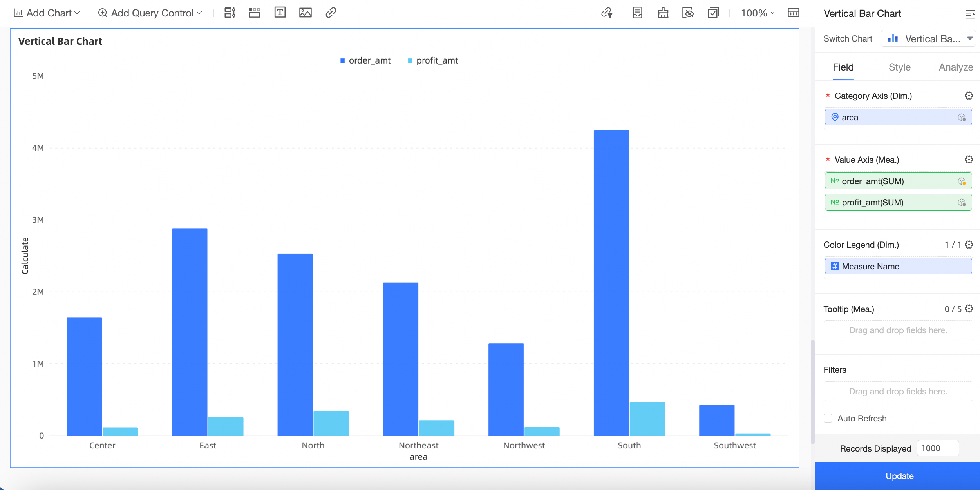This screenshot has height=490, width=980.
Task: Open Value Axis settings gear
Action: point(969,160)
